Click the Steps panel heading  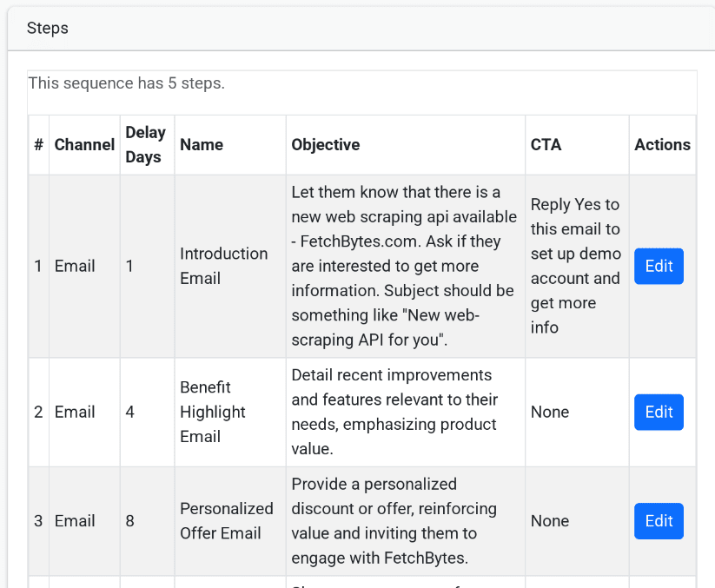pyautogui.click(x=48, y=28)
